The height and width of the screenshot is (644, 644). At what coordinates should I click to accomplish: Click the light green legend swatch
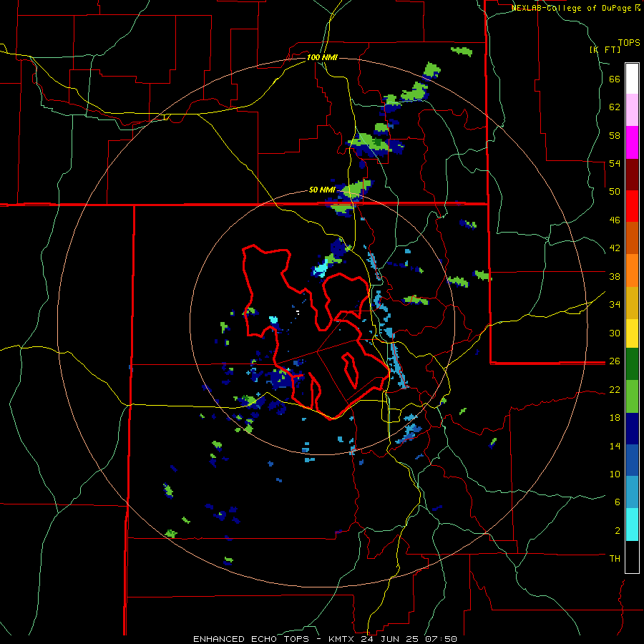click(x=632, y=396)
